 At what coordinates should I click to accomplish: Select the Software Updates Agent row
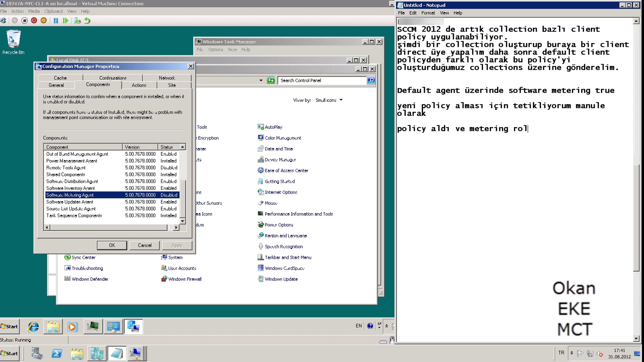112,202
